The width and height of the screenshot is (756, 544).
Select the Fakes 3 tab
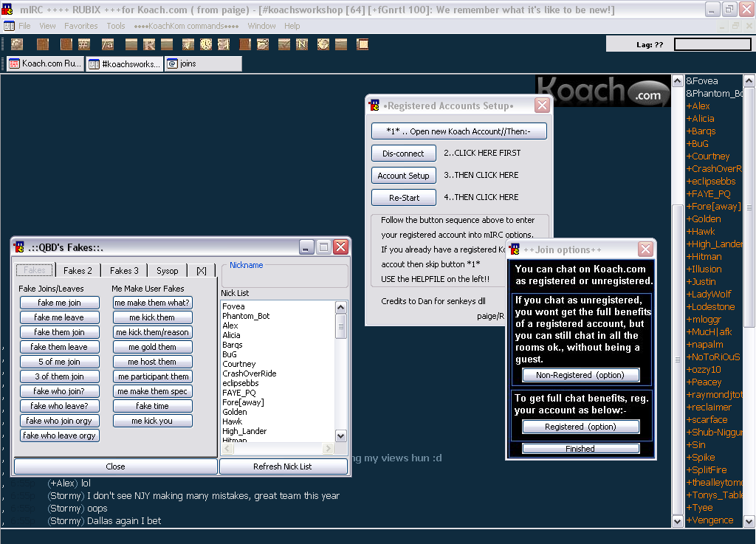[124, 271]
